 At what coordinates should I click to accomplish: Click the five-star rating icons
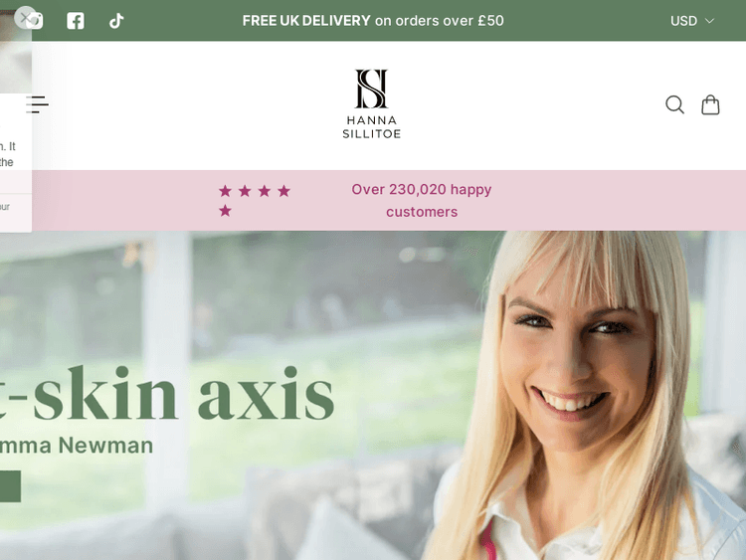coord(255,200)
